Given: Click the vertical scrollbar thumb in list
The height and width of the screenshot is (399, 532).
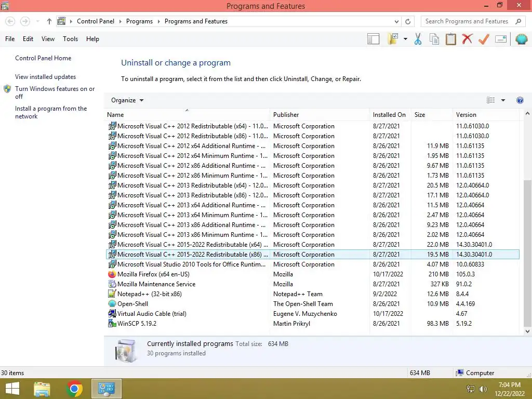Looking at the screenshot, I should 527,252.
